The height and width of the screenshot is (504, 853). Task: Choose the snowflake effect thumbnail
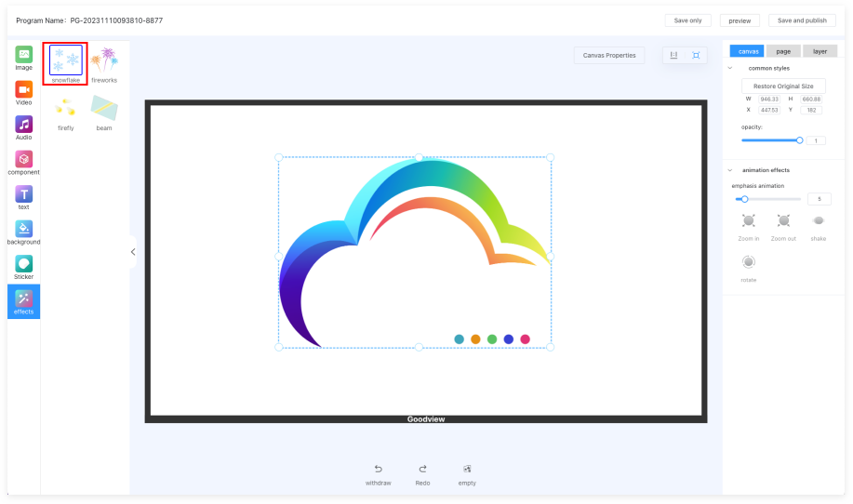(x=66, y=60)
